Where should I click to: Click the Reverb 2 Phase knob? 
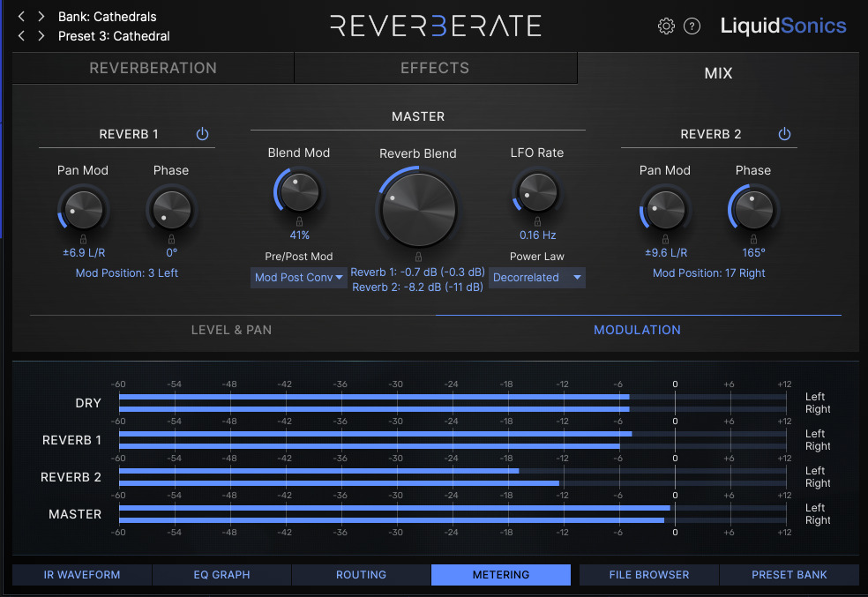coord(753,210)
